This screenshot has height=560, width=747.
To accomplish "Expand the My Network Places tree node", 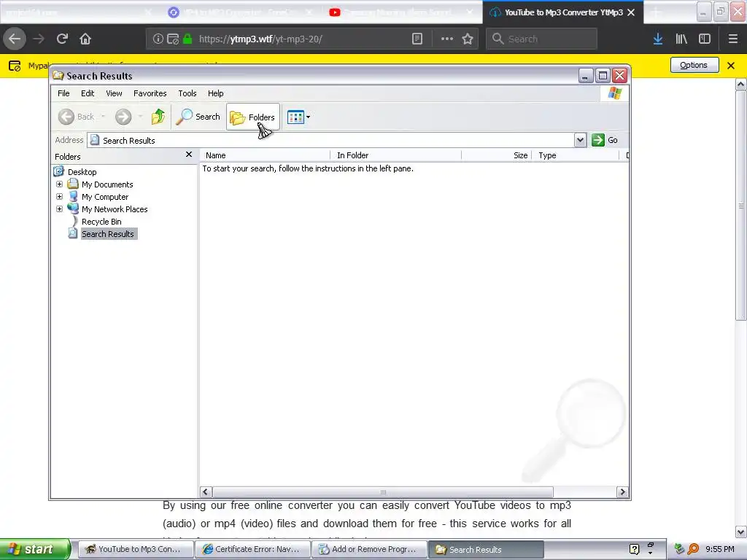I will (x=59, y=209).
